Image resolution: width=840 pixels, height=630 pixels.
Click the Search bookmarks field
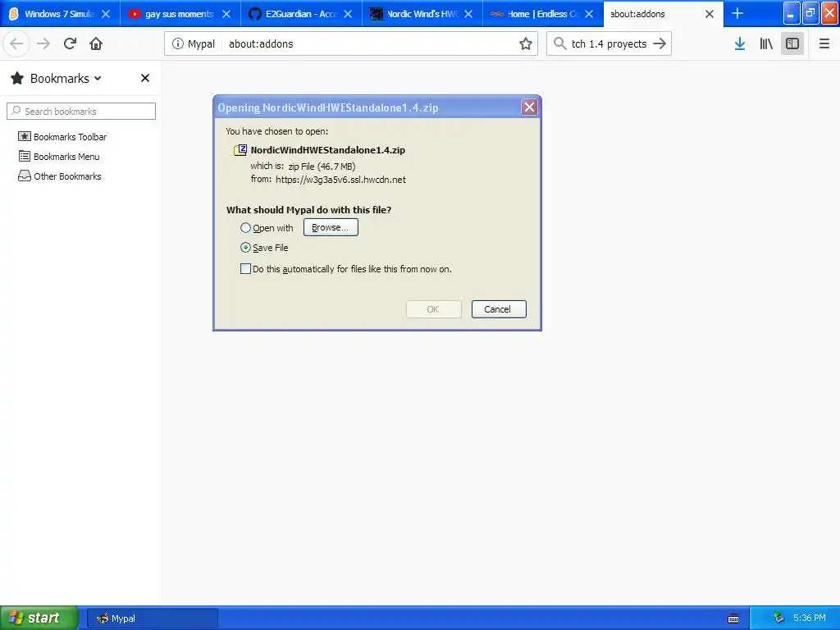point(81,112)
